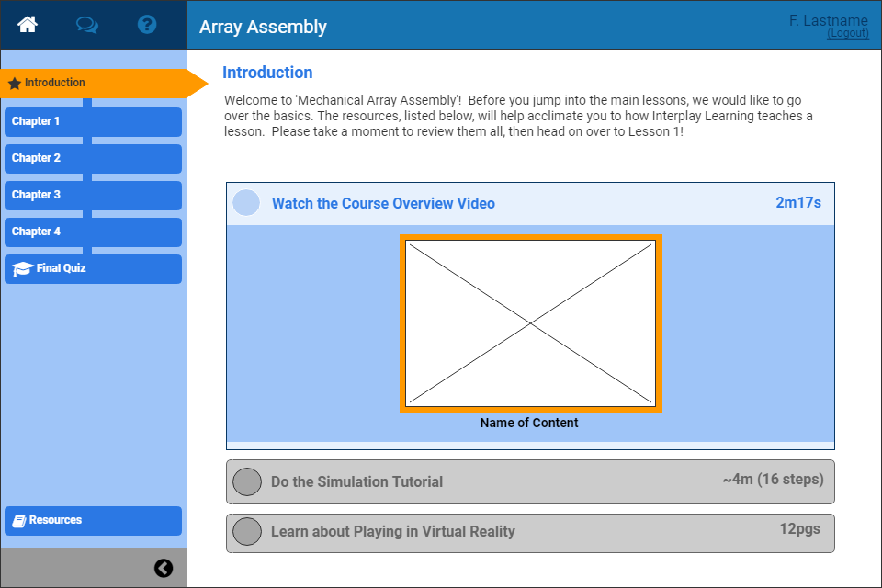
Task: Click the F. Lastname user name
Action: click(x=829, y=21)
